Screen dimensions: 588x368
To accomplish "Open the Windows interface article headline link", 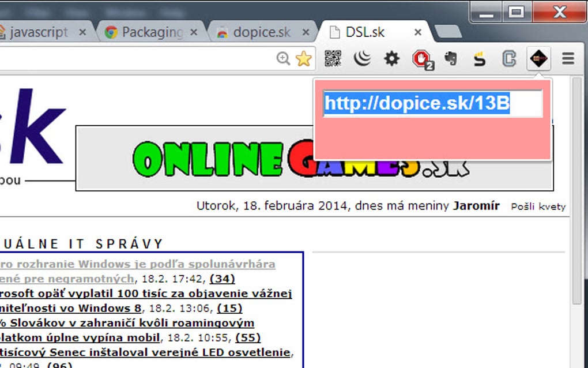I will point(138,271).
